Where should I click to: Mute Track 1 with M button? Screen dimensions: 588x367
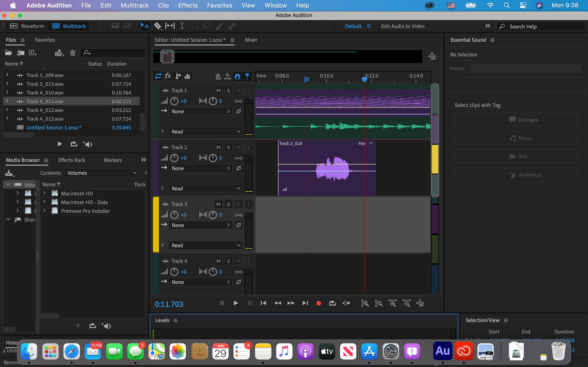pyautogui.click(x=218, y=91)
